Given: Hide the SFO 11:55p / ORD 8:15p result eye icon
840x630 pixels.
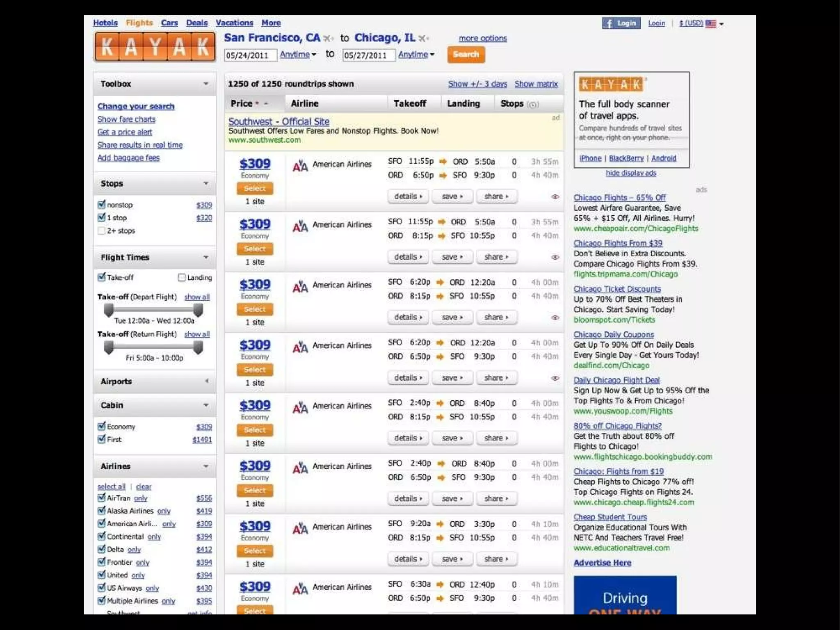Looking at the screenshot, I should pos(555,257).
